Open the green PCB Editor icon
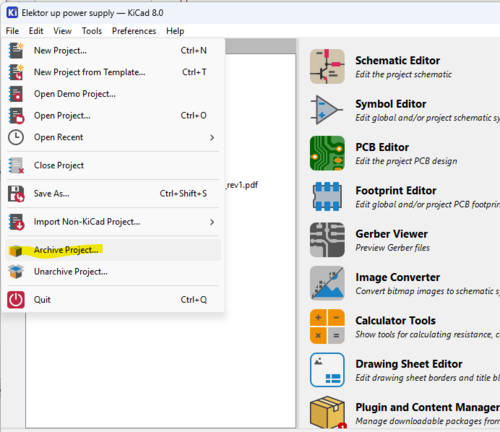Viewport: 500px width, 432px height. point(327,153)
